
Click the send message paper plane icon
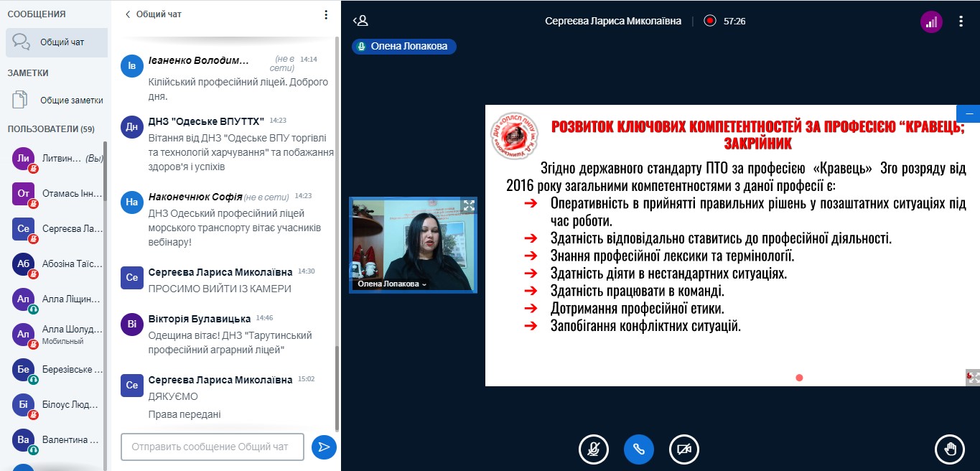click(324, 447)
